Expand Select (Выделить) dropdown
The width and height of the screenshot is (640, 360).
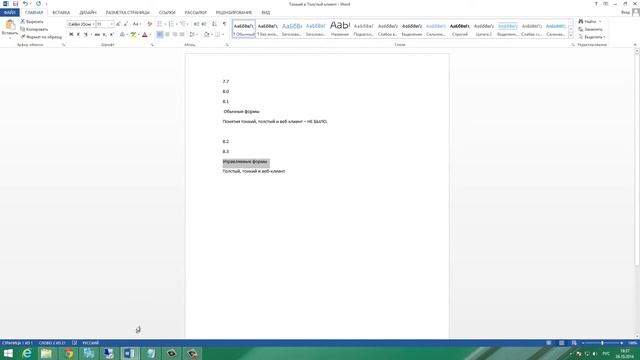tap(591, 37)
